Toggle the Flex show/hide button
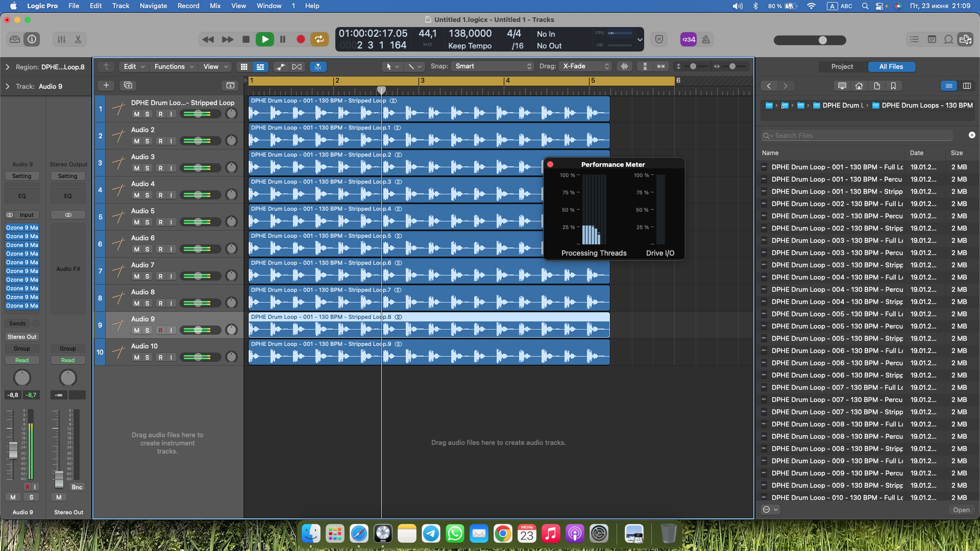The height and width of the screenshot is (551, 980). pyautogui.click(x=297, y=67)
